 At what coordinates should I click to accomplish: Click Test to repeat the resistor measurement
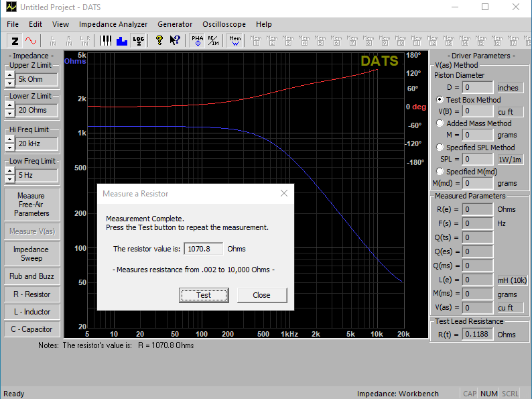pos(204,295)
